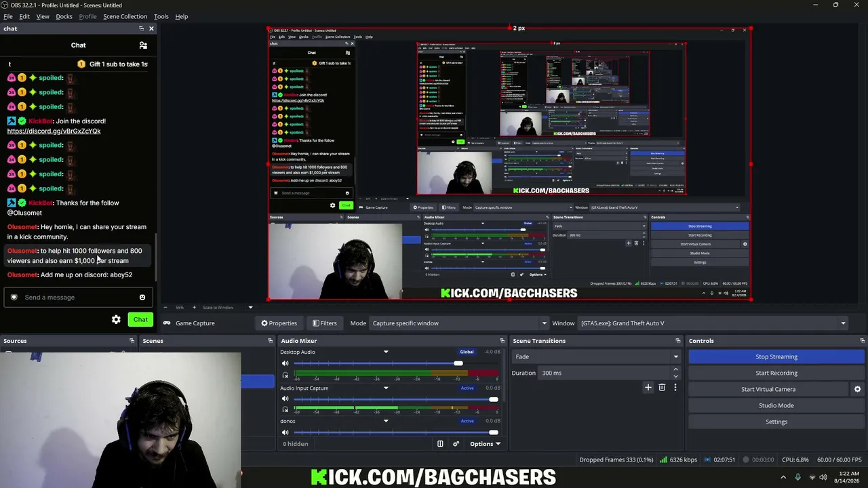The width and height of the screenshot is (868, 488).
Task: Open the preview scale dropdown arrow
Action: pos(250,307)
